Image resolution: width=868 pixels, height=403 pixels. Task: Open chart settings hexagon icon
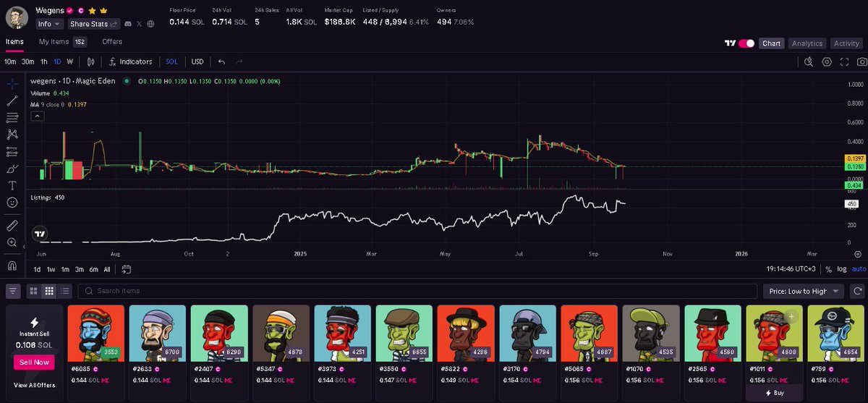(827, 62)
